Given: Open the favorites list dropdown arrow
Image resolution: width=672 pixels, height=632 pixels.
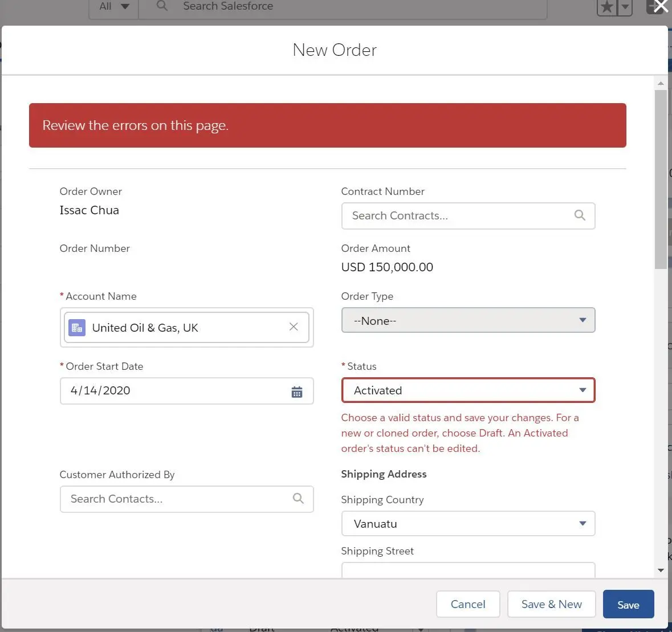Looking at the screenshot, I should click(625, 7).
